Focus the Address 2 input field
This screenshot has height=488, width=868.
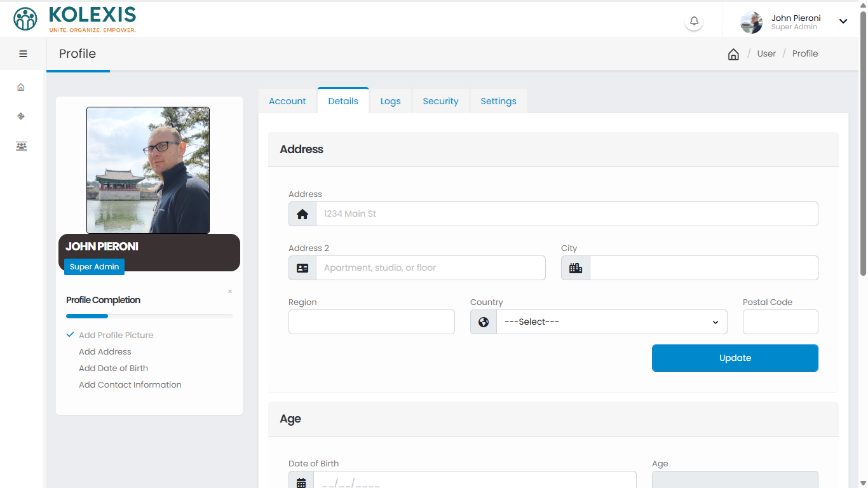pos(431,268)
